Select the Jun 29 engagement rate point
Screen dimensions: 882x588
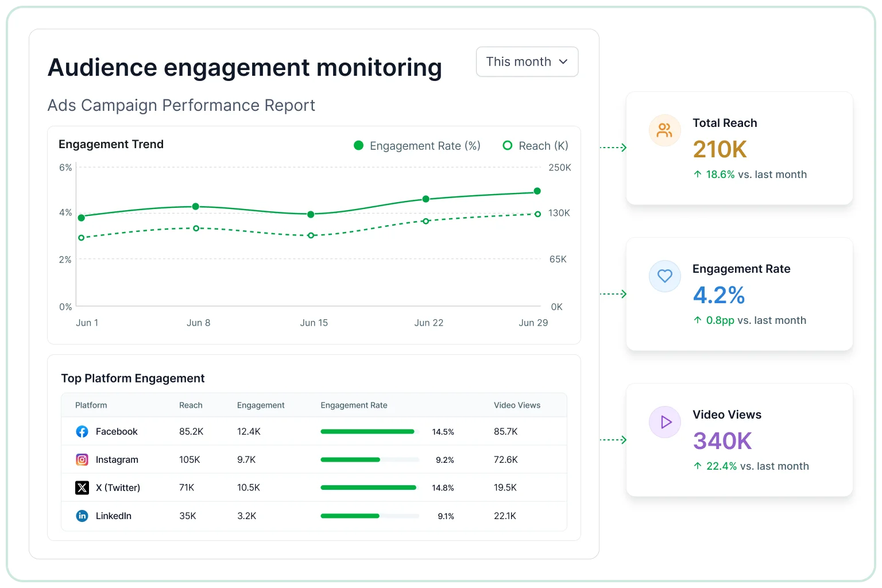[537, 191]
